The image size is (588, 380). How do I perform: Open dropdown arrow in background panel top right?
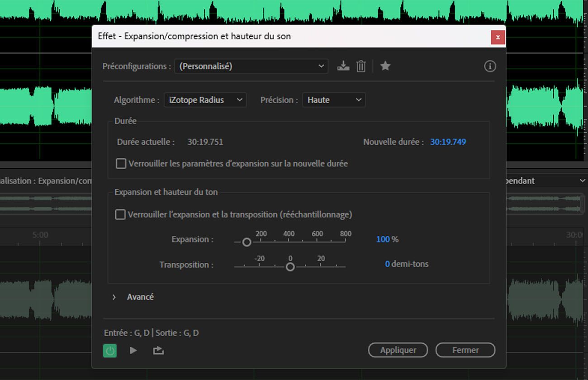pos(583,180)
